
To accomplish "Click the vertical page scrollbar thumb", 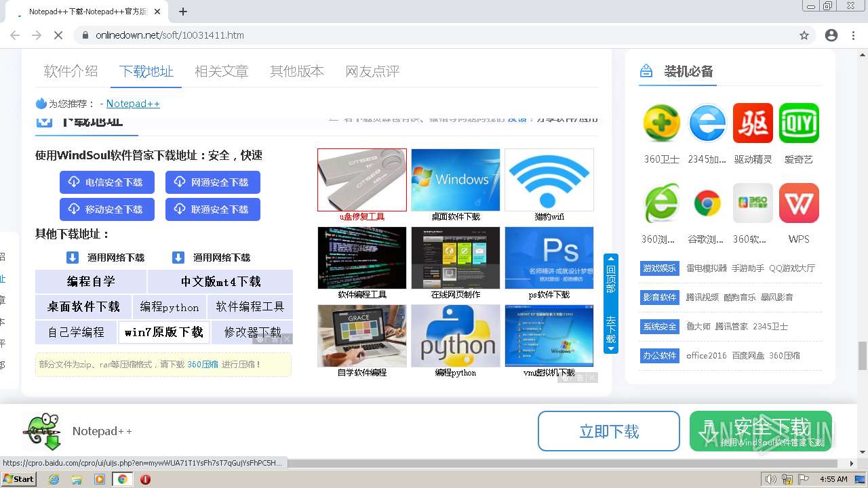I will (x=863, y=356).
